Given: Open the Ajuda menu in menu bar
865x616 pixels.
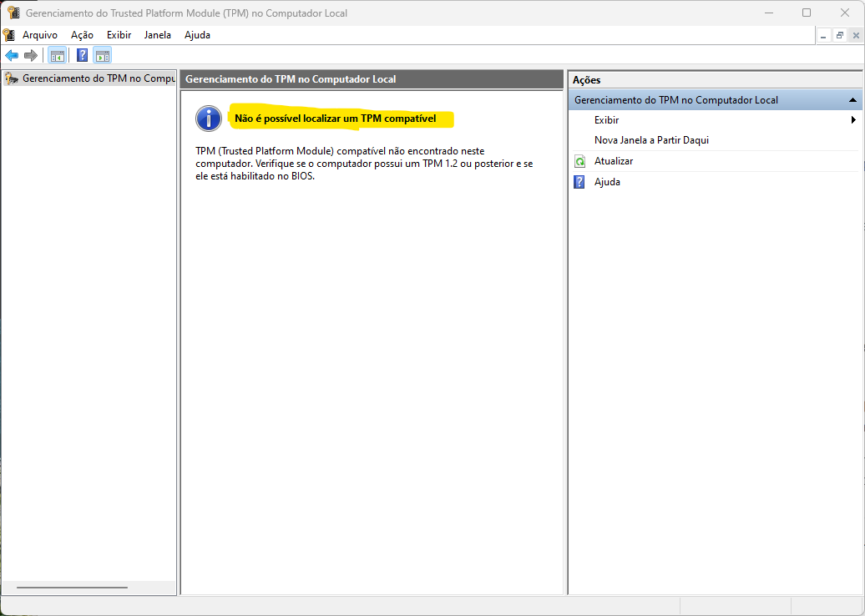Looking at the screenshot, I should 198,35.
